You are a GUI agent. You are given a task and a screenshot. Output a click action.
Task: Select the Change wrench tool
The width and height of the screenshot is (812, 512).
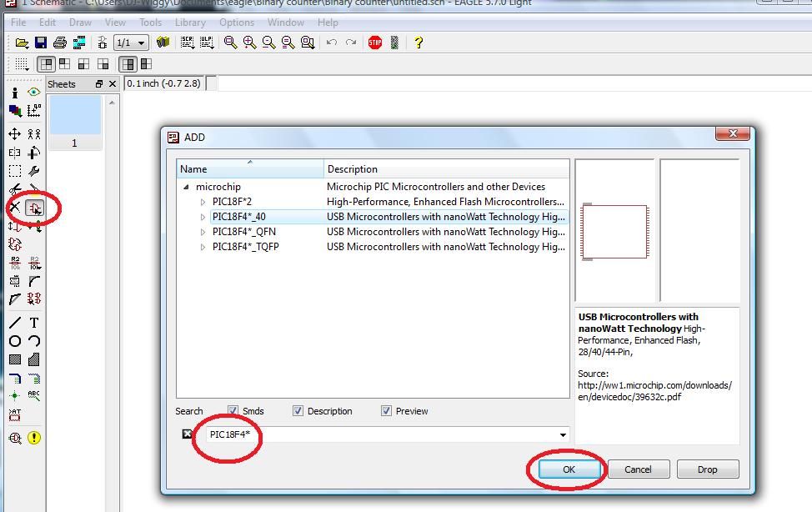click(x=34, y=171)
